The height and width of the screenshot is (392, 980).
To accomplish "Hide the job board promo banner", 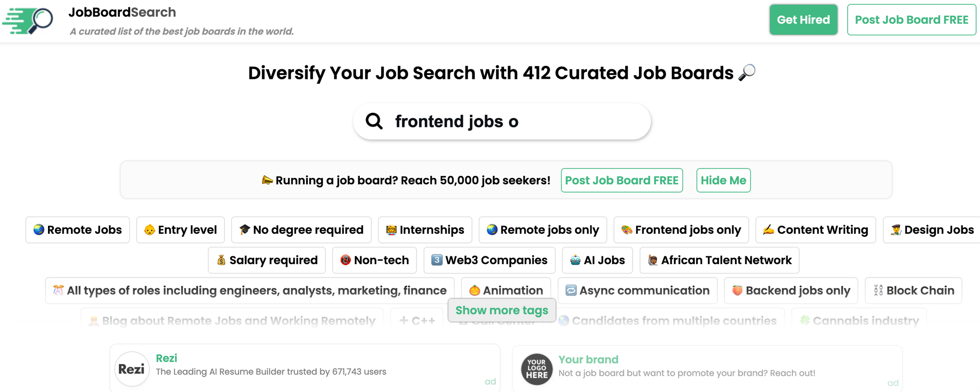I will (x=723, y=180).
